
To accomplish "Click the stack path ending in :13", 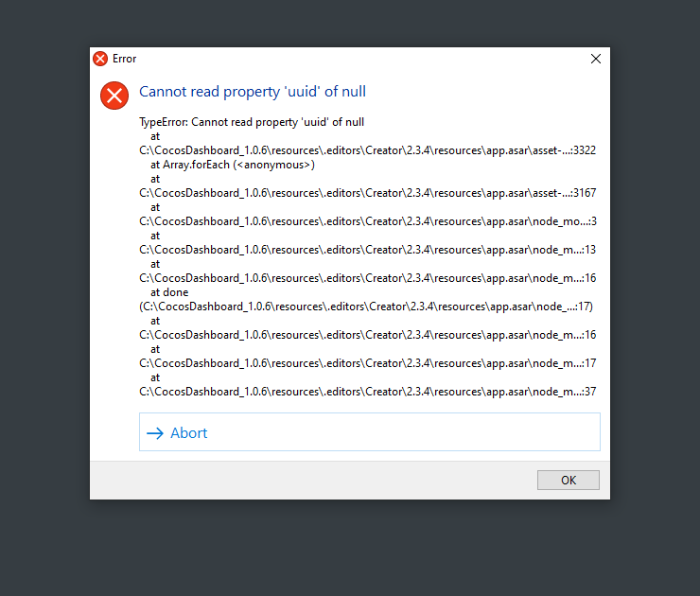I will 367,250.
